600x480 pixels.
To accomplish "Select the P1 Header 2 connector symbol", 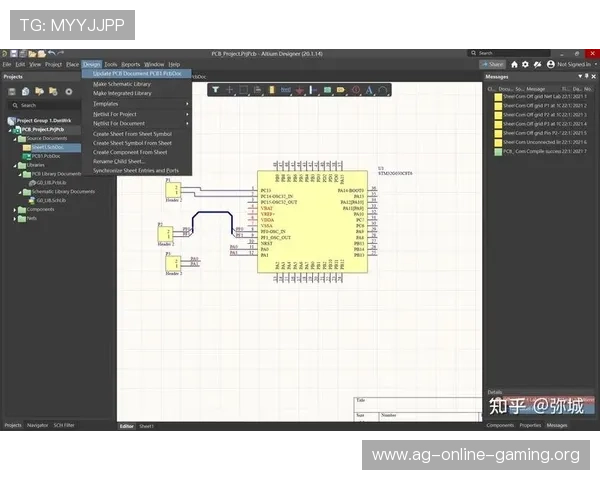I will coord(173,190).
